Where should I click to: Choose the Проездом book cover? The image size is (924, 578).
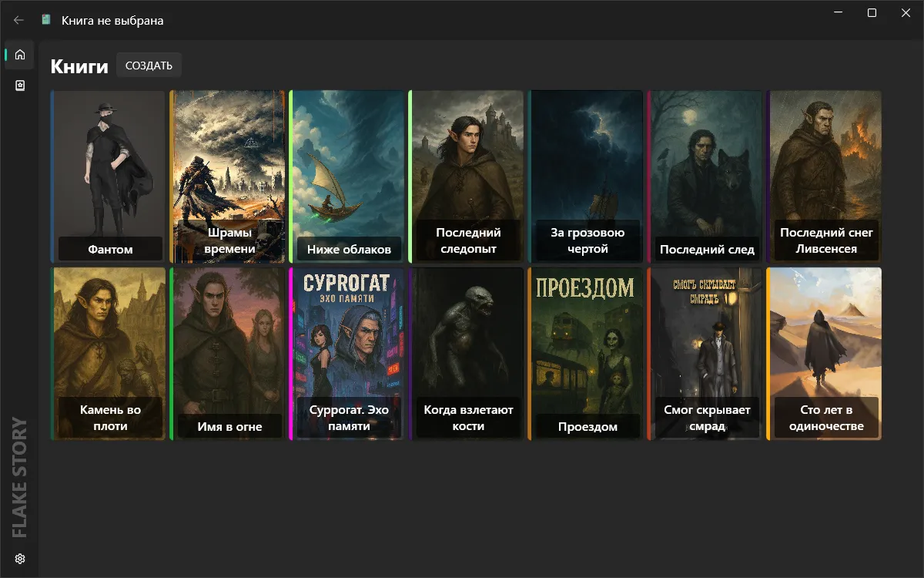[586, 353]
